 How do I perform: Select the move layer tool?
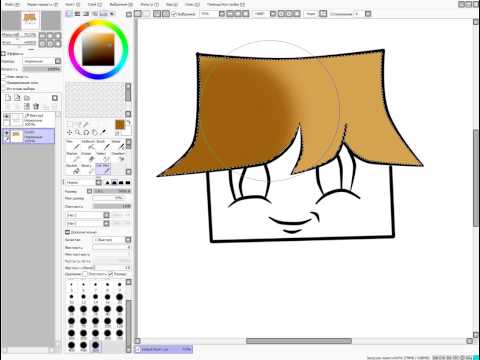[69, 133]
